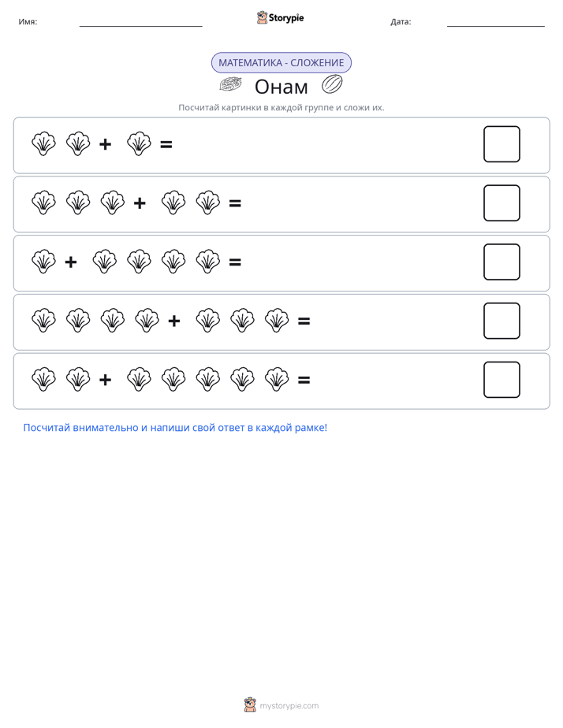Click the answer box in the second row
The height and width of the screenshot is (728, 563).
tap(501, 203)
